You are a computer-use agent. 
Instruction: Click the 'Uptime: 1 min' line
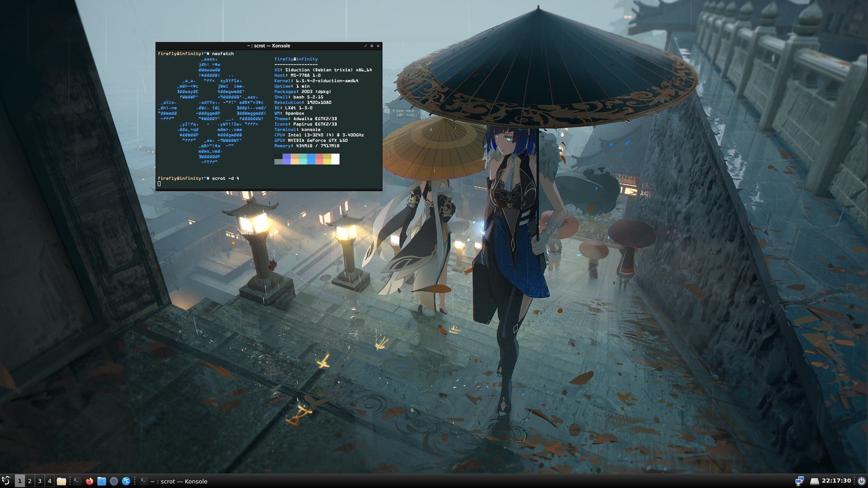click(x=292, y=86)
